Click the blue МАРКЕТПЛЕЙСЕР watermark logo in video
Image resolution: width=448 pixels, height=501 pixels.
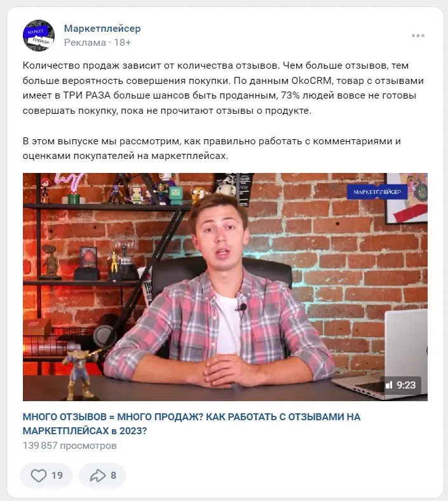[377, 192]
